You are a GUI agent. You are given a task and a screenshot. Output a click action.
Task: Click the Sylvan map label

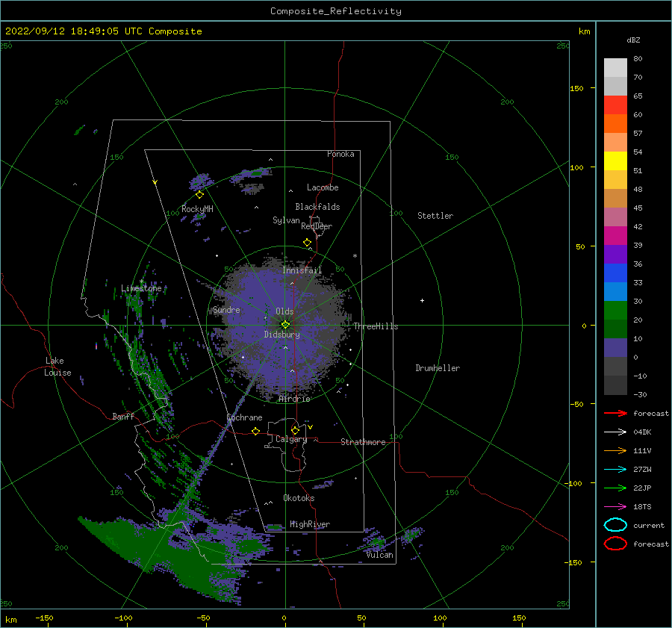click(x=286, y=220)
